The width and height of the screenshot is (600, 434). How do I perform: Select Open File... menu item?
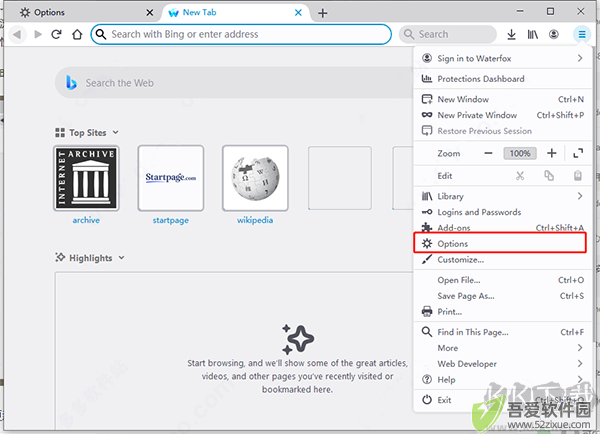point(502,280)
